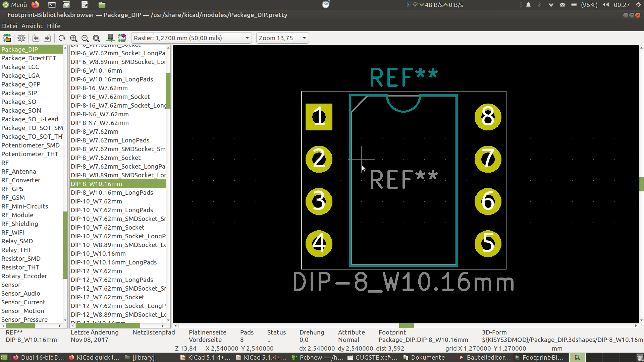Switch to Pcbnew taskbar window
Screen dimensions: 644x362
pyautogui.click(x=317, y=357)
